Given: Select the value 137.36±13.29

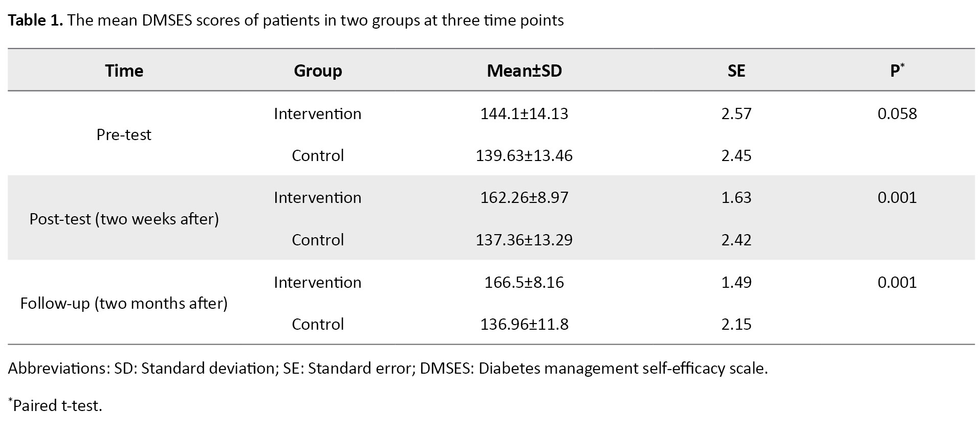Looking at the screenshot, I should coord(524,240).
